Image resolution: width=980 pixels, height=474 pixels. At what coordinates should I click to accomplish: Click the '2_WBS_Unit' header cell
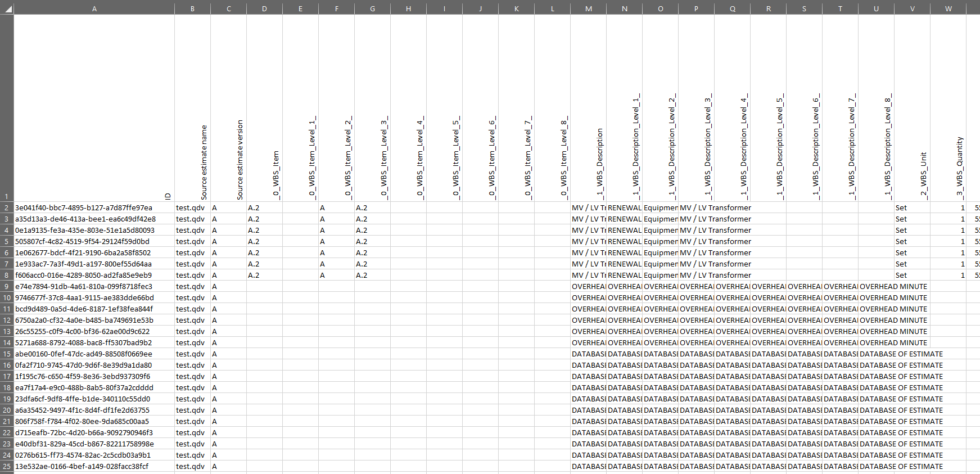pos(912,108)
